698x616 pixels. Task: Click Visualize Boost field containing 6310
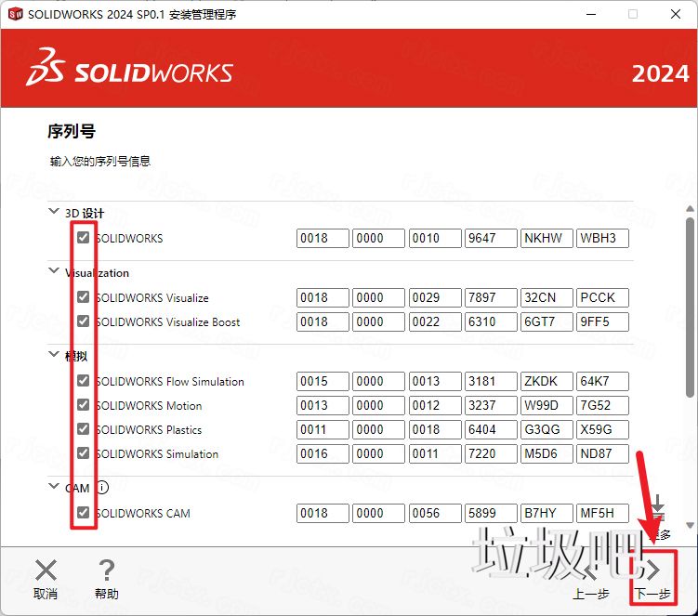click(x=491, y=321)
